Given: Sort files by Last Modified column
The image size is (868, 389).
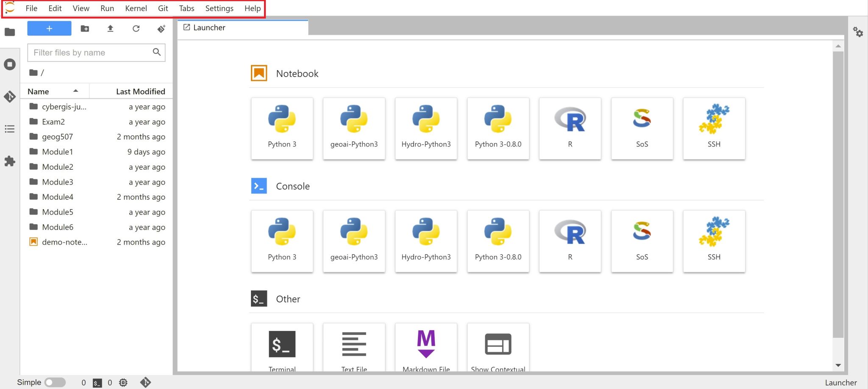Looking at the screenshot, I should pos(140,91).
